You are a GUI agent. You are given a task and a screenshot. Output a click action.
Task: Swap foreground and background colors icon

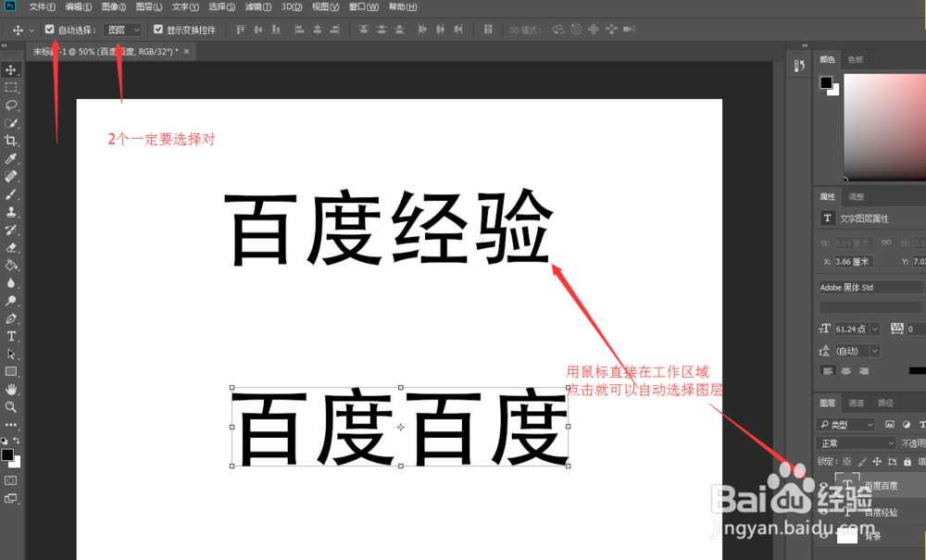pos(17,441)
